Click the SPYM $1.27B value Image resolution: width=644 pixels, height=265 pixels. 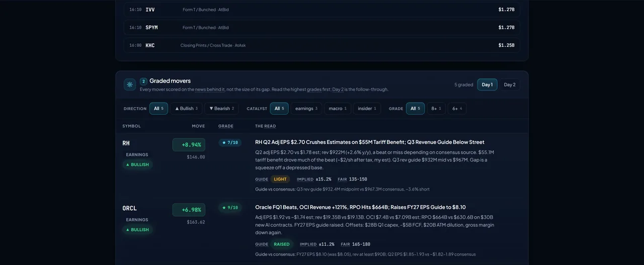[x=506, y=28]
